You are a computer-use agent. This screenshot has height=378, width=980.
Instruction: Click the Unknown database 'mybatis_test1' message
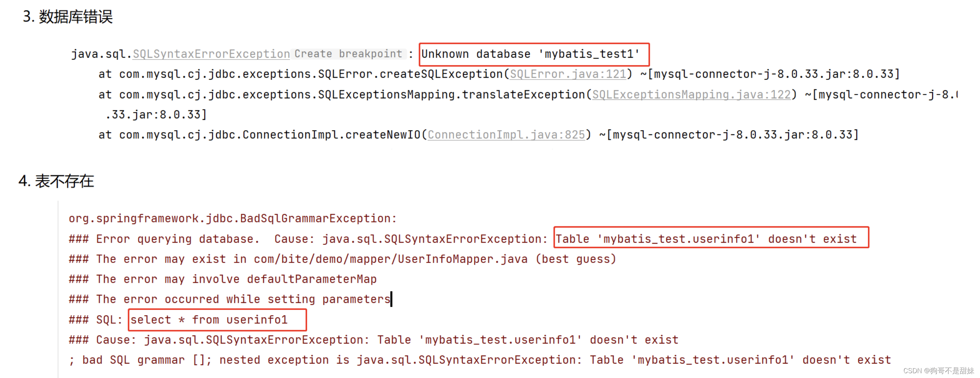click(530, 54)
